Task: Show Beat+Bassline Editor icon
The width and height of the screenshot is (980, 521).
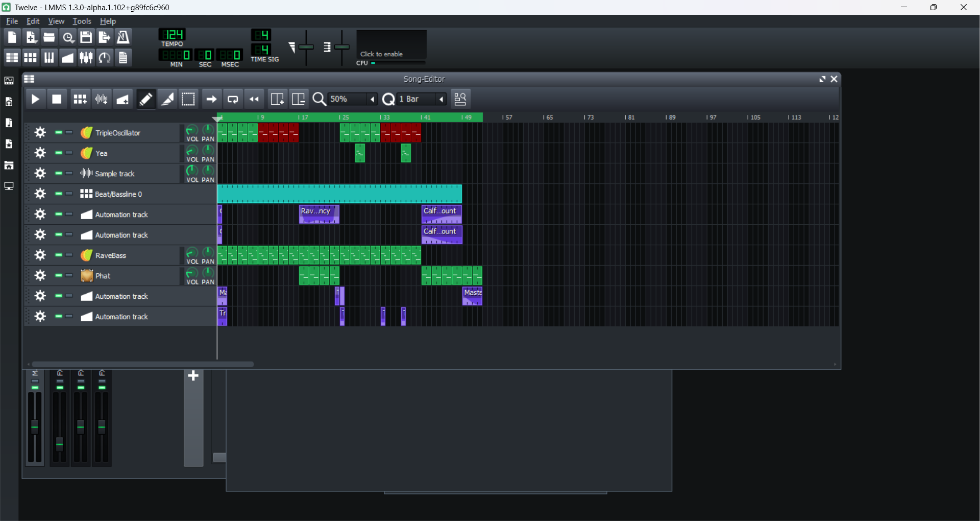Action: pos(31,58)
